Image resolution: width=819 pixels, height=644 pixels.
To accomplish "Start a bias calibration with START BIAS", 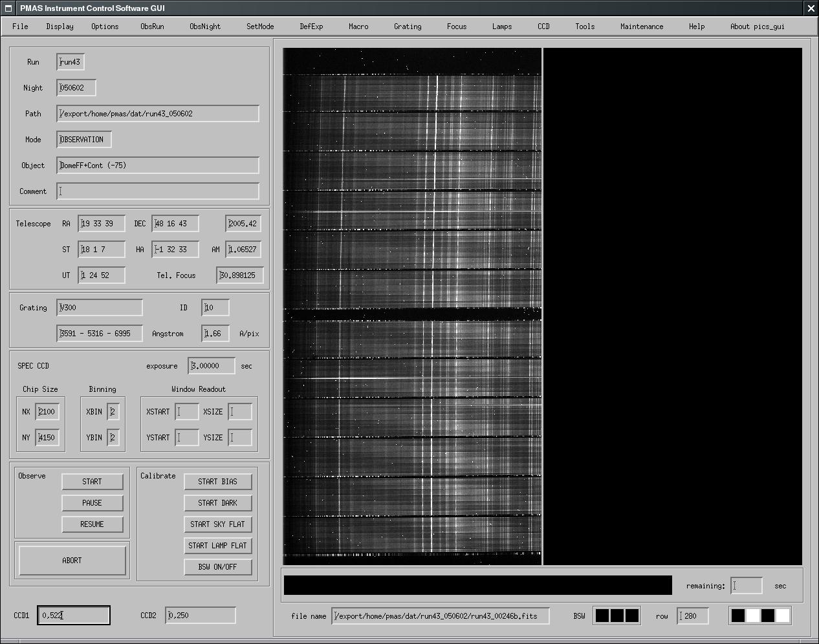I will point(217,482).
